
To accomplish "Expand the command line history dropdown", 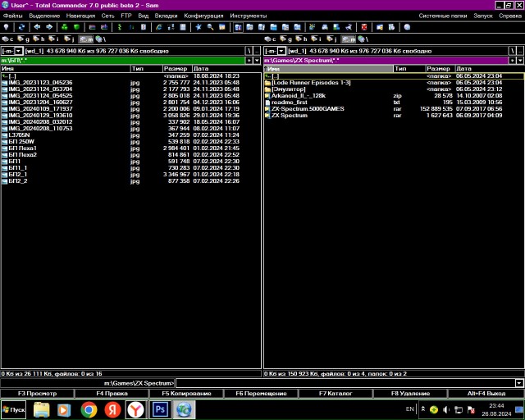I will [519, 383].
